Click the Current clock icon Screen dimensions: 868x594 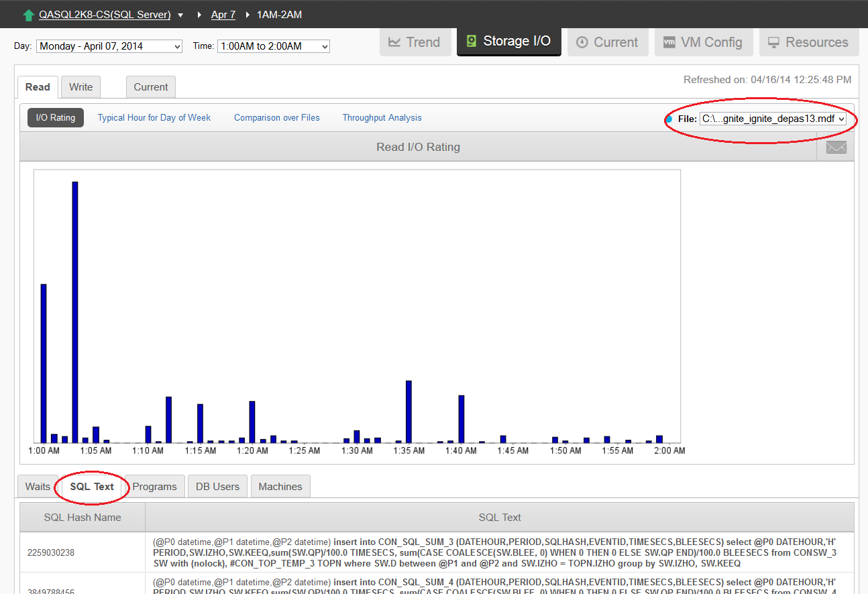pos(582,42)
